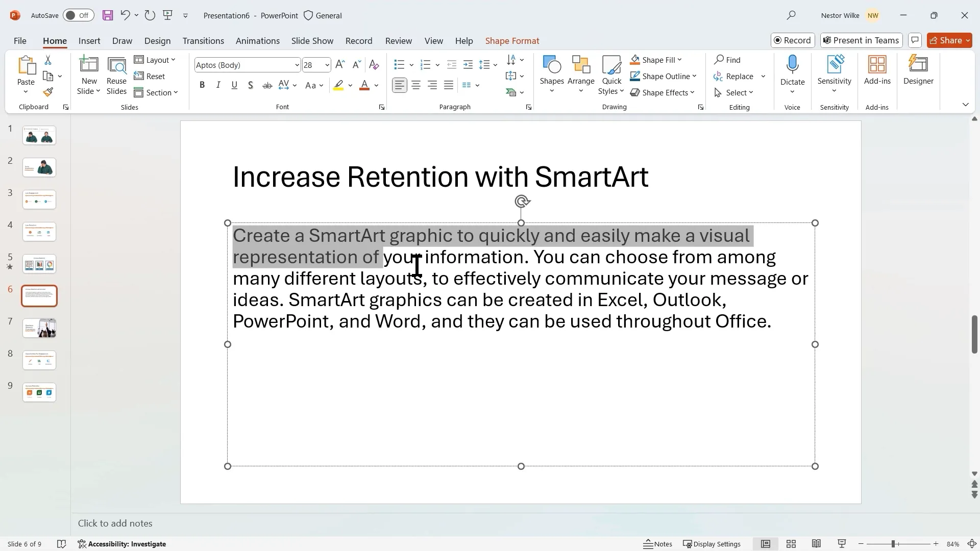Toggle Align Right paragraph alignment

point(432,85)
